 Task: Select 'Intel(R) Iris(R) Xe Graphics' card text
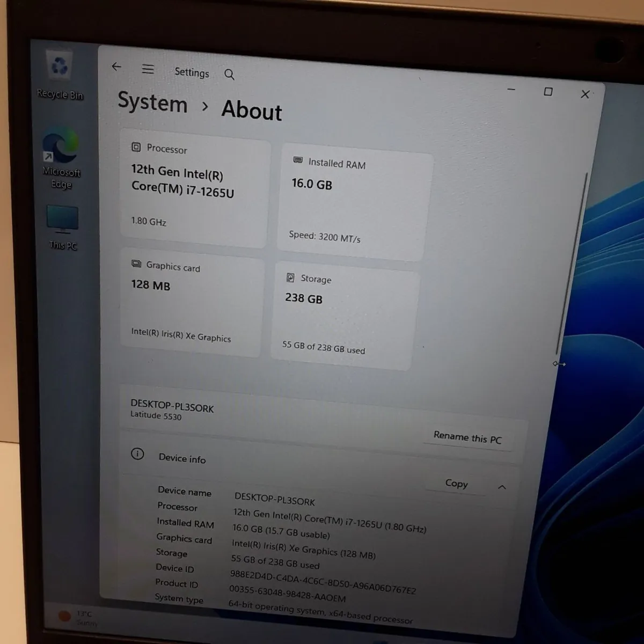coord(181,335)
